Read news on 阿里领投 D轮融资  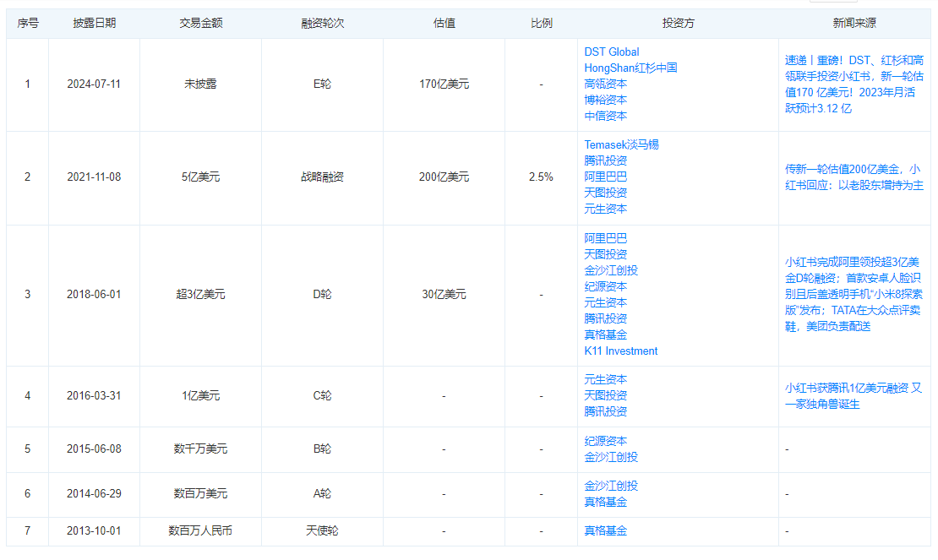pyautogui.click(x=853, y=294)
